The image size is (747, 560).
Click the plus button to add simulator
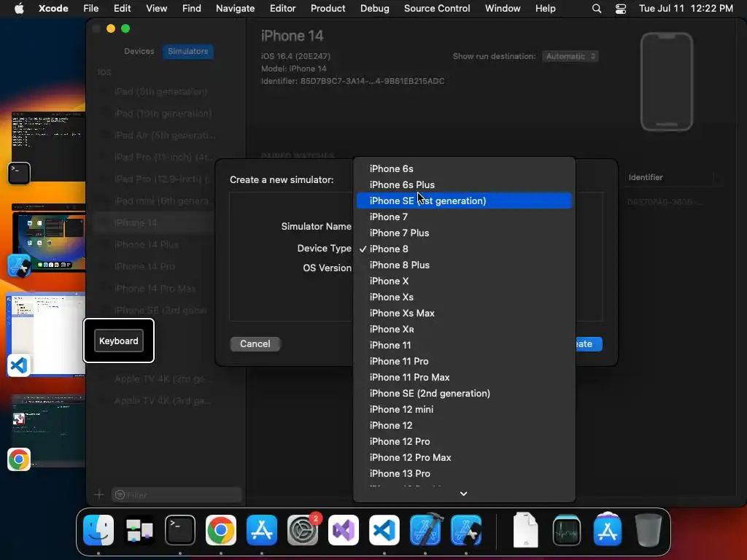click(99, 495)
